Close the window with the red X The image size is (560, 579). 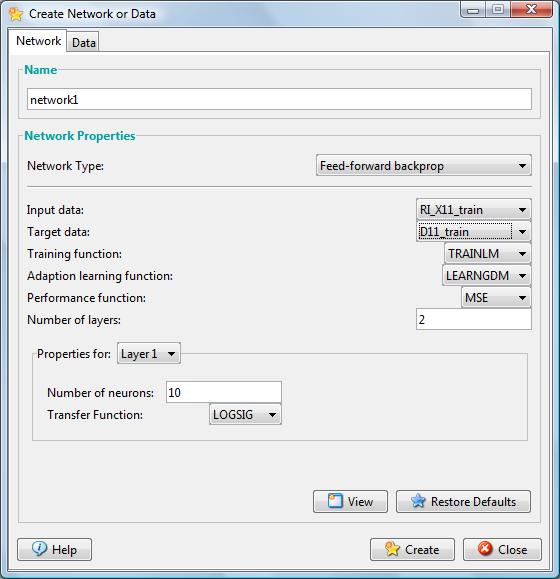pyautogui.click(x=531, y=10)
